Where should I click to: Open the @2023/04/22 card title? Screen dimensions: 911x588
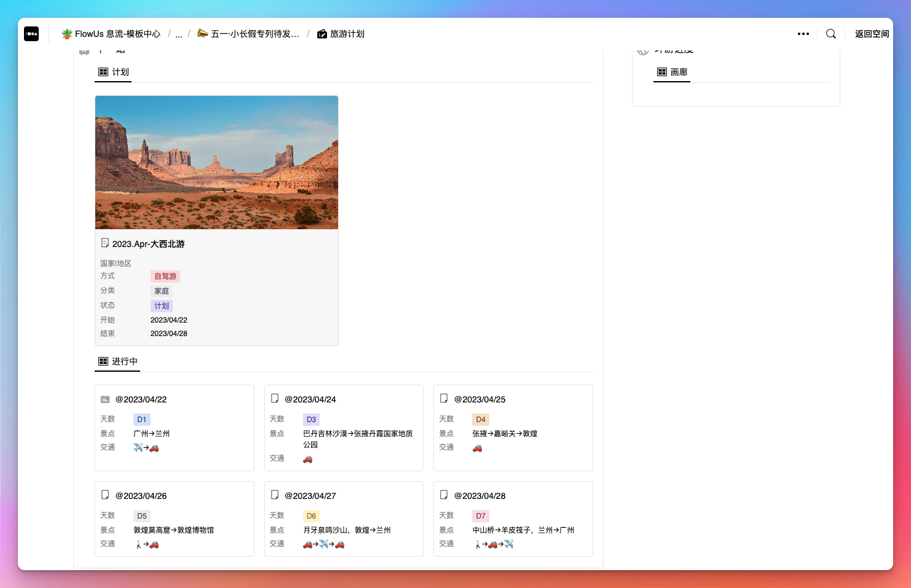coord(141,399)
